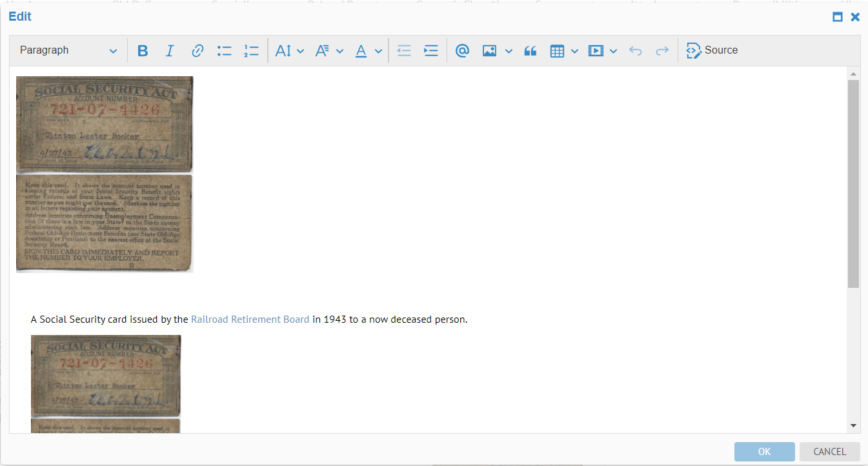Increase indent of the paragraph
Viewport: 868px width, 466px height.
[431, 51]
